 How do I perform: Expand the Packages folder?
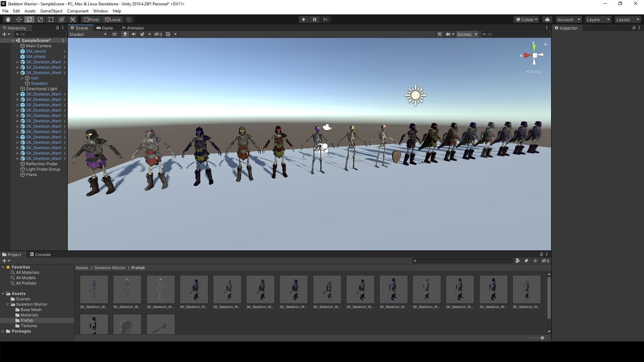coord(3,331)
